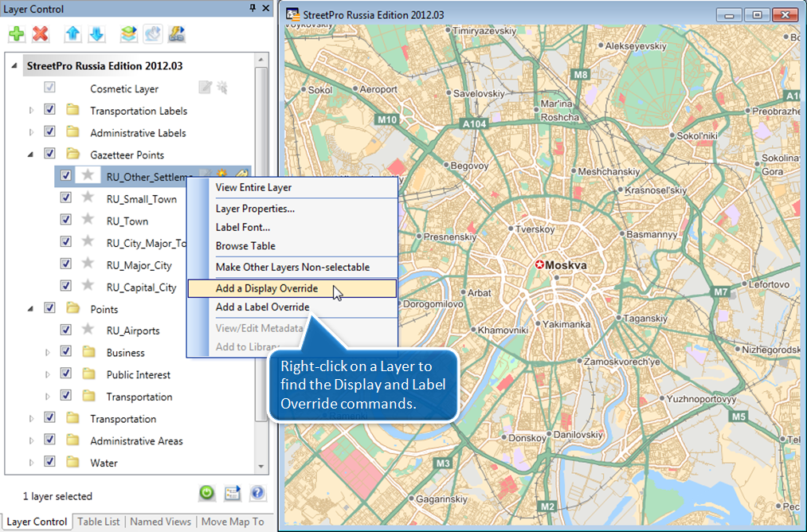Toggle the RU_Airports layer checkbox

click(x=66, y=330)
